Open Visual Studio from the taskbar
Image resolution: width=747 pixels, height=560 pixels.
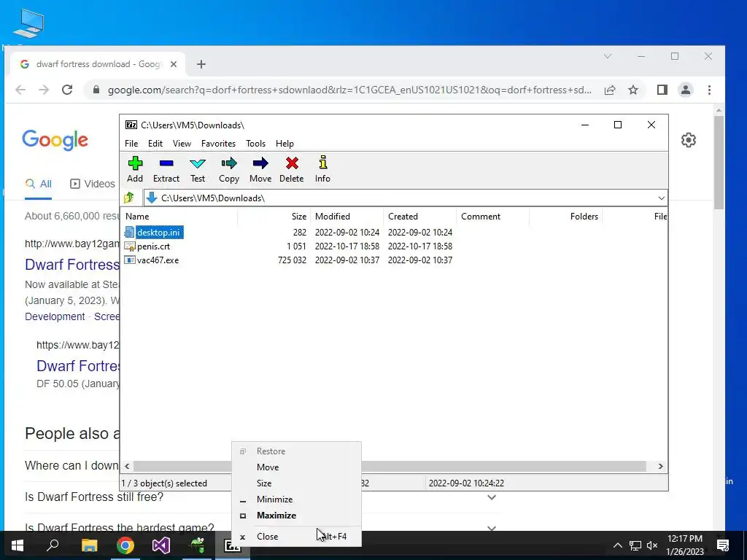click(161, 545)
